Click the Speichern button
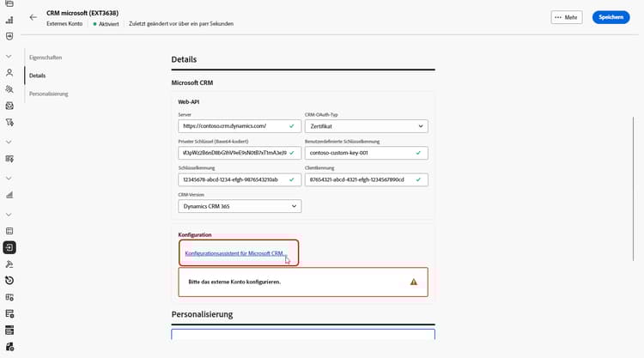644x358 pixels. 611,17
